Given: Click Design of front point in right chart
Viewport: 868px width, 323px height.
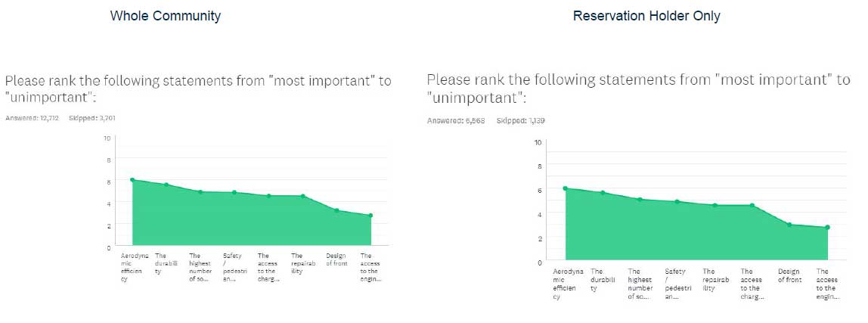Looking at the screenshot, I should (789, 225).
